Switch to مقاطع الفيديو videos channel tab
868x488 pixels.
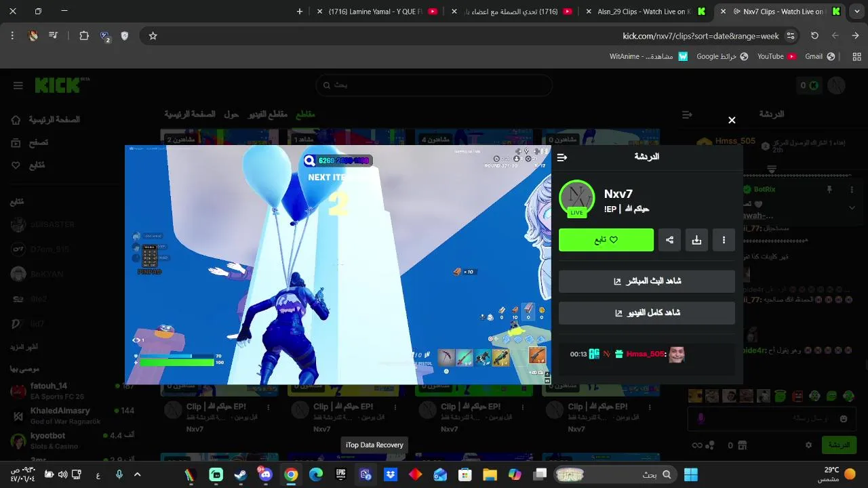click(268, 115)
